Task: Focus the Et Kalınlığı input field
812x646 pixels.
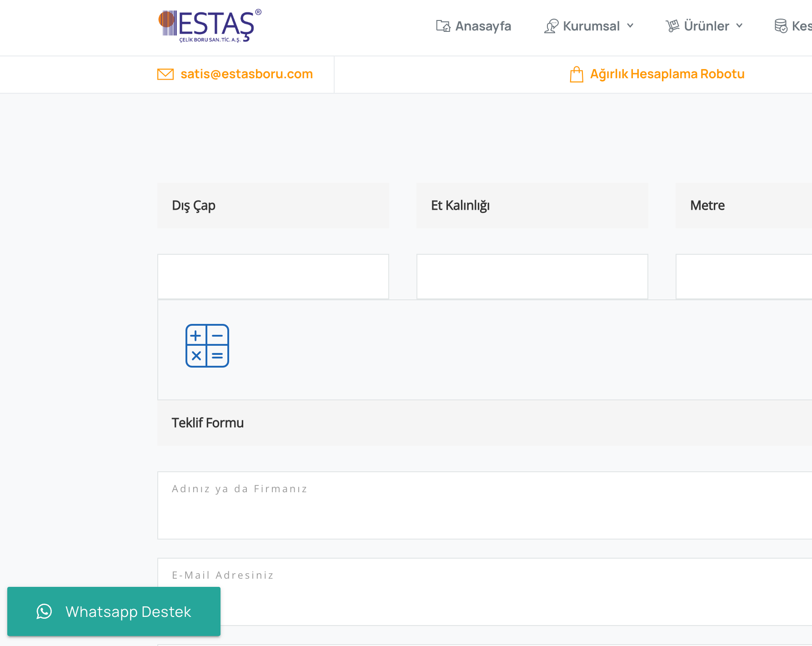Action: coord(532,277)
